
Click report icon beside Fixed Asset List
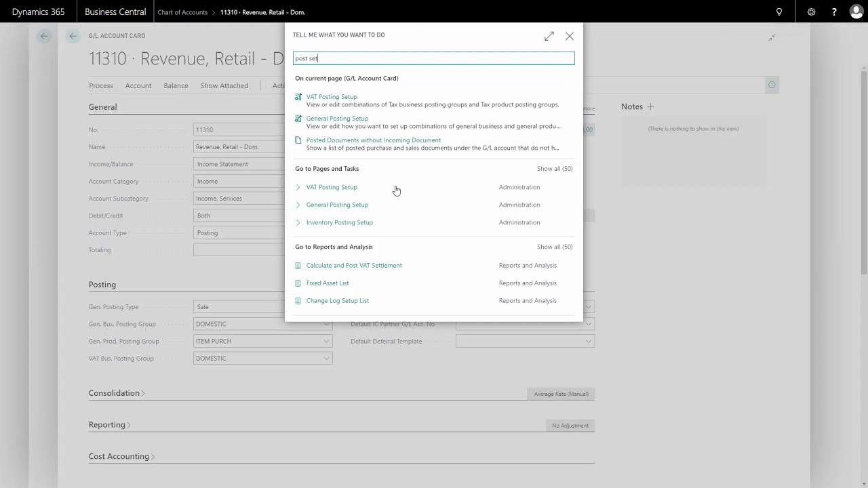[298, 283]
